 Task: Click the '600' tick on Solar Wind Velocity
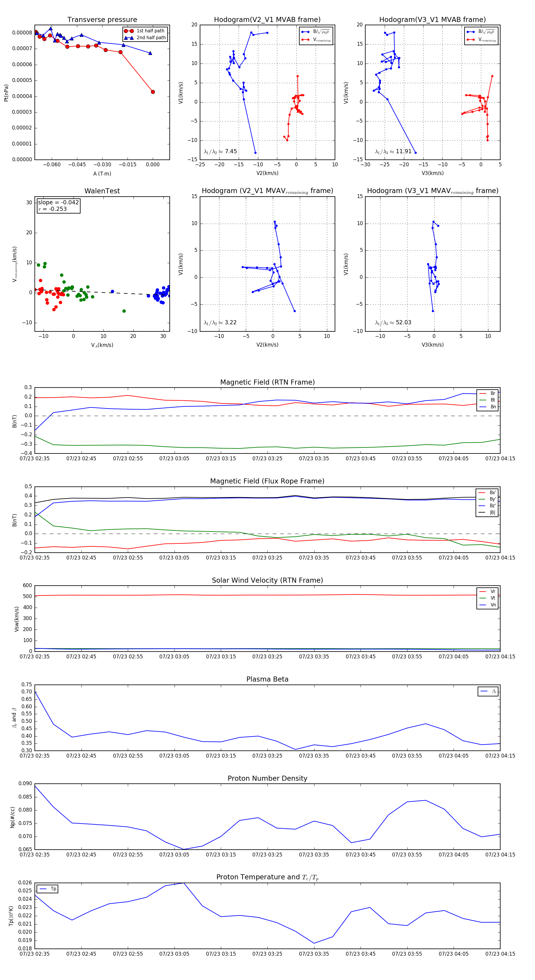(27, 586)
